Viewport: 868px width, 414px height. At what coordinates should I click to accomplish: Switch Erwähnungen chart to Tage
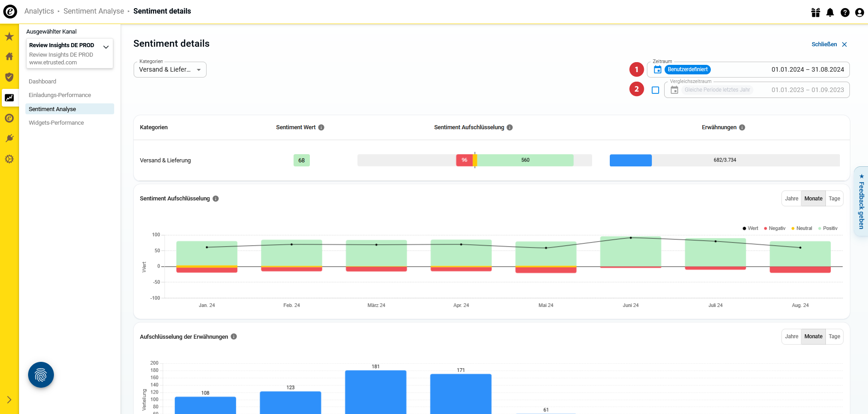[x=834, y=336]
